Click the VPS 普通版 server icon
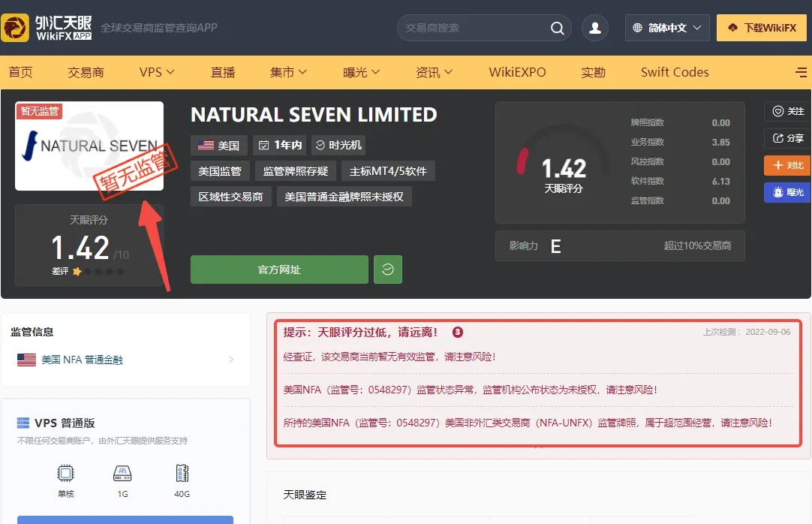This screenshot has width=812, height=524. click(23, 423)
